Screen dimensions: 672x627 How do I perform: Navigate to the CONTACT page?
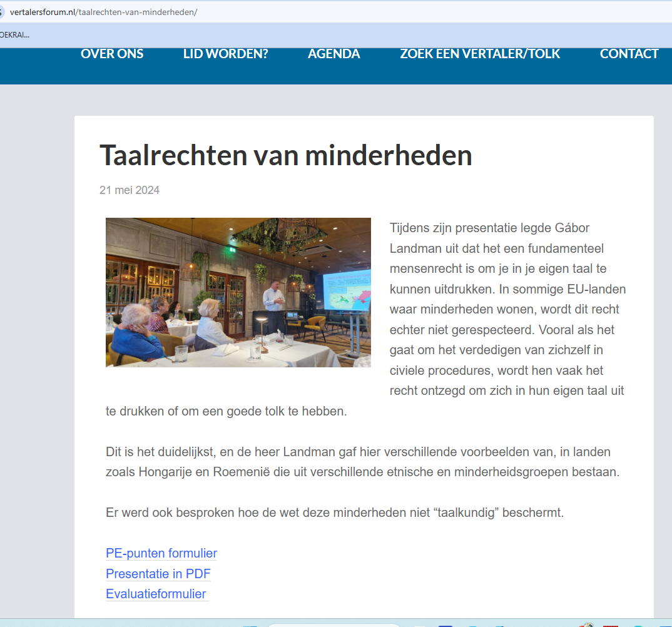click(x=629, y=54)
